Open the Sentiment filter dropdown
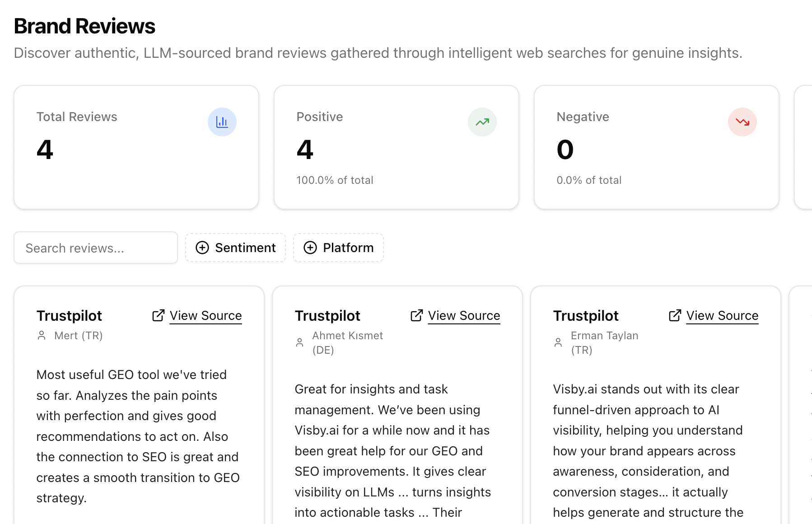 (235, 248)
